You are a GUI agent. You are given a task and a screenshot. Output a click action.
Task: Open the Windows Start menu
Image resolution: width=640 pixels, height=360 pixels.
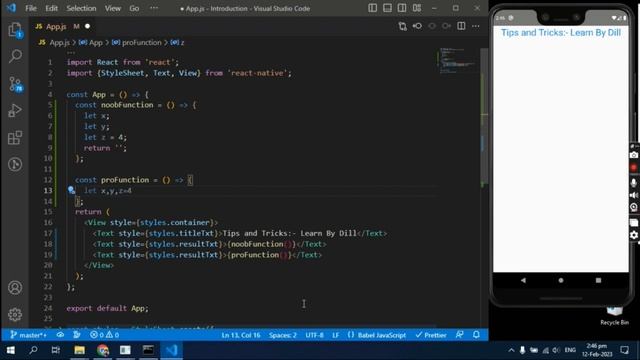pyautogui.click(x=10, y=350)
